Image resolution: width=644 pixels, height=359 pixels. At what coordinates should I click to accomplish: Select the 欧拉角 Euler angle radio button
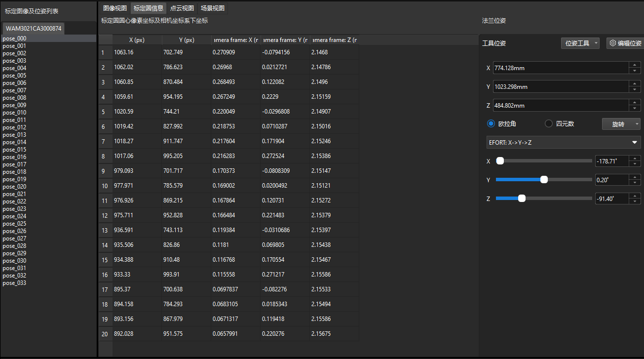(x=491, y=123)
